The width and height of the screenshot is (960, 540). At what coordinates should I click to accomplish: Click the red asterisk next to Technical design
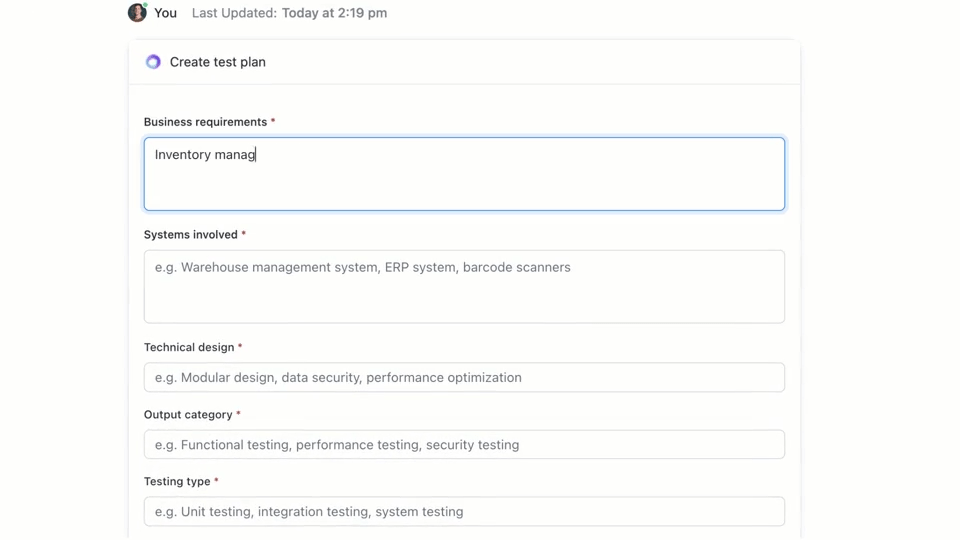(x=240, y=348)
